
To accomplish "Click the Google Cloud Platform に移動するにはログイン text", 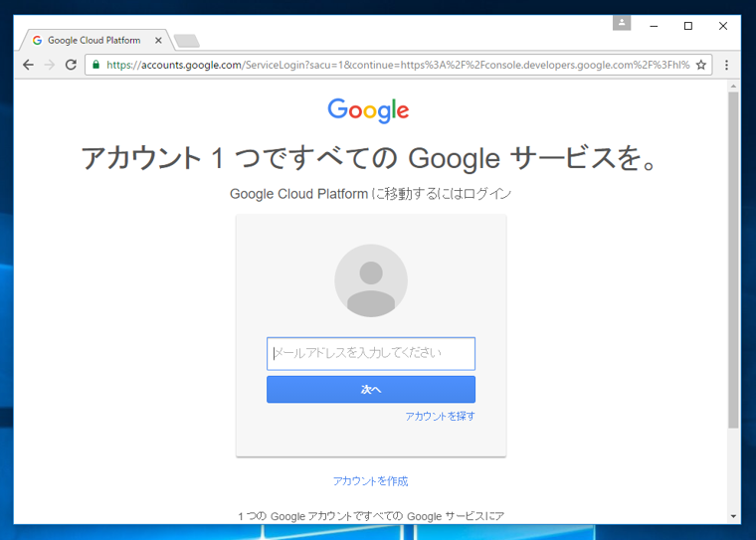I will coord(371,194).
